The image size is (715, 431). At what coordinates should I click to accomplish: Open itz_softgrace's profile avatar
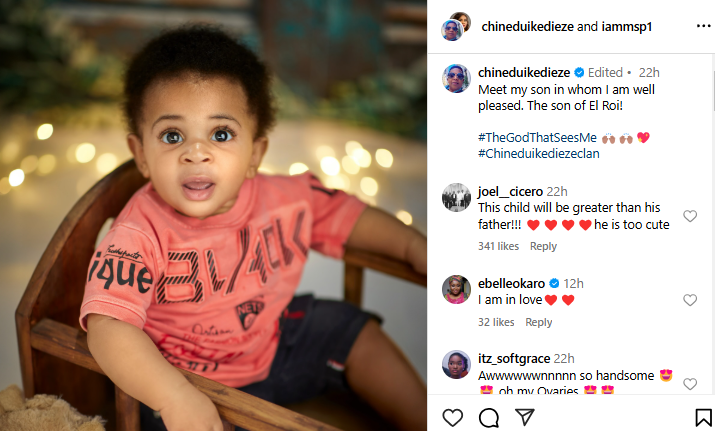(456, 364)
